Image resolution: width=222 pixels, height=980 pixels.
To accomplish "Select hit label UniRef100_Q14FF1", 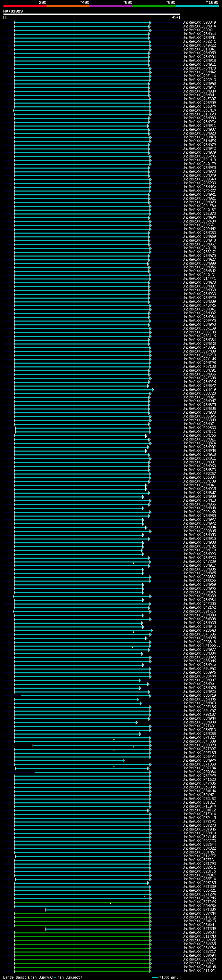I will pyautogui.click(x=199, y=278).
